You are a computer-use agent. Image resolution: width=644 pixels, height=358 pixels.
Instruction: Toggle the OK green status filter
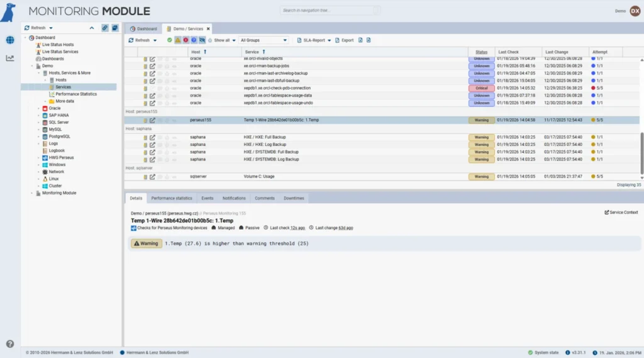(169, 40)
